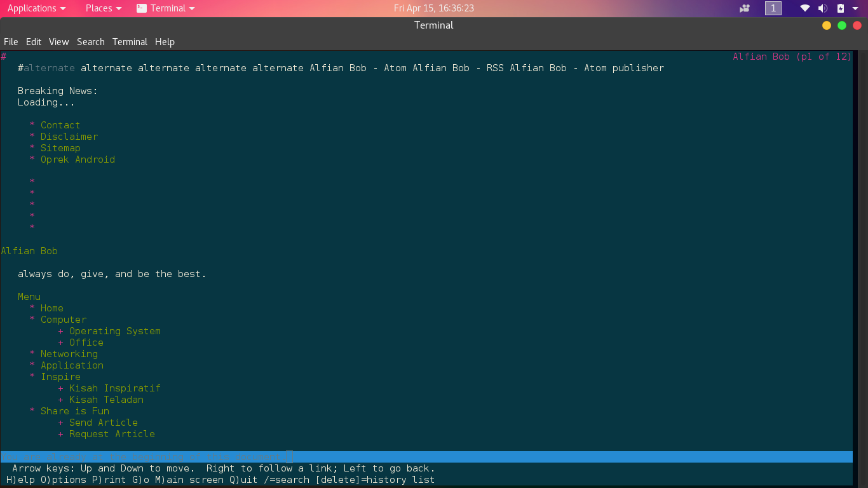
Task: Open the File menu
Action: click(x=11, y=42)
